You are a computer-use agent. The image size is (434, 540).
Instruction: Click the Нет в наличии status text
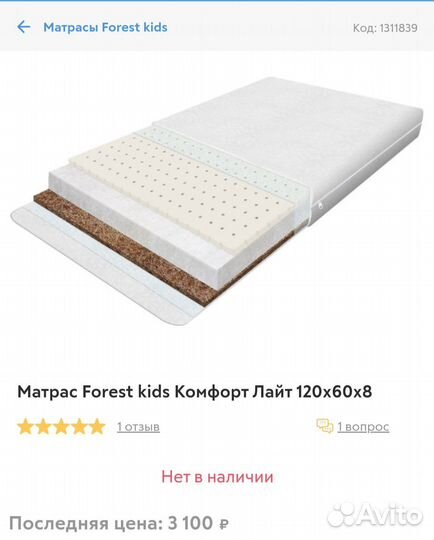point(217,477)
